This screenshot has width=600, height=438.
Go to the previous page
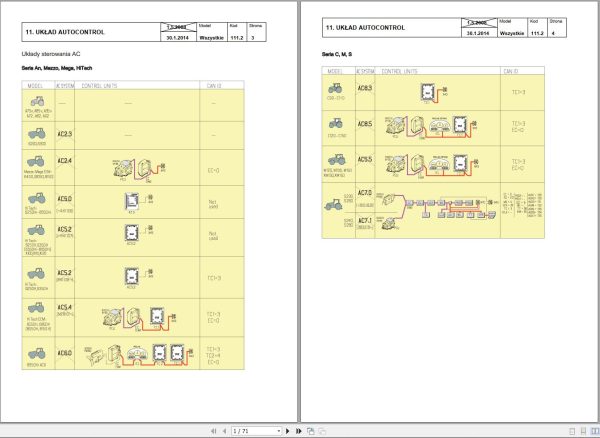point(224,431)
